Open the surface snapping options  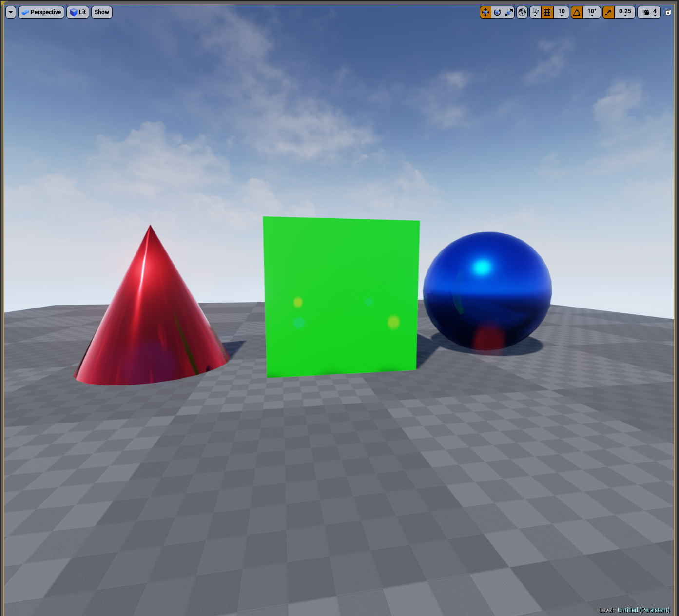pos(535,12)
